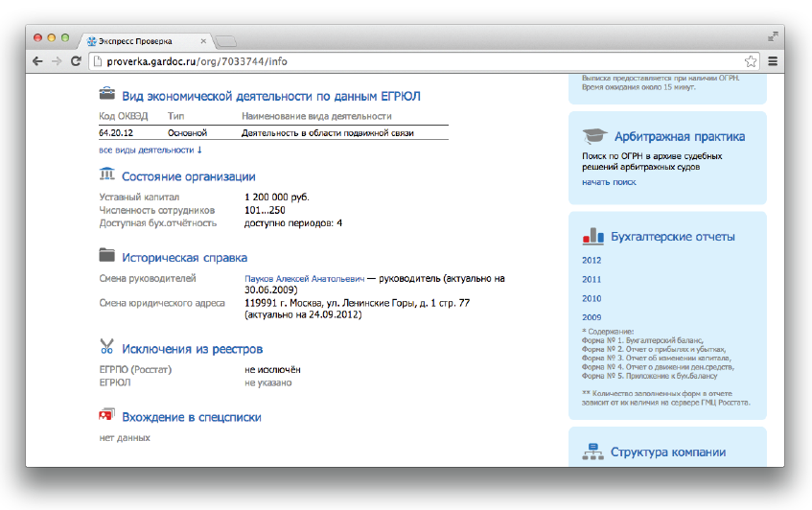The width and height of the screenshot is (812, 510).
Task: Expand все виды деятельности list
Action: click(151, 151)
